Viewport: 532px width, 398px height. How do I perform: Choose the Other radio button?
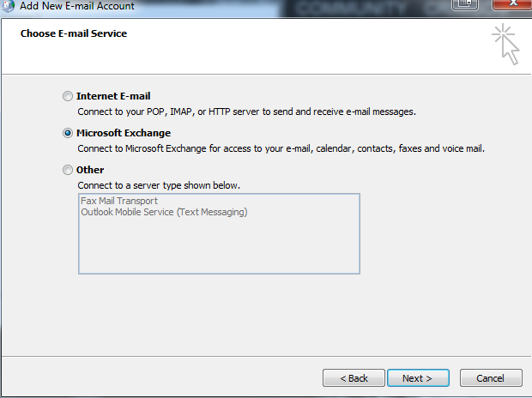[68, 171]
